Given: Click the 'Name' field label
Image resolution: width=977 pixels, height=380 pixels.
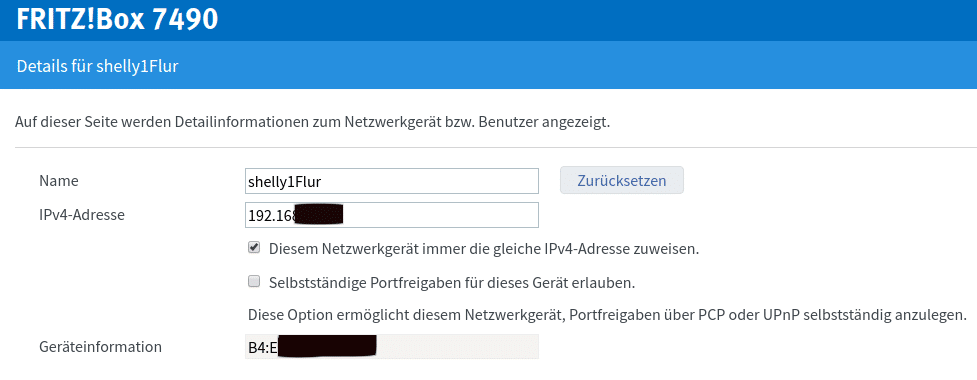Looking at the screenshot, I should [59, 181].
